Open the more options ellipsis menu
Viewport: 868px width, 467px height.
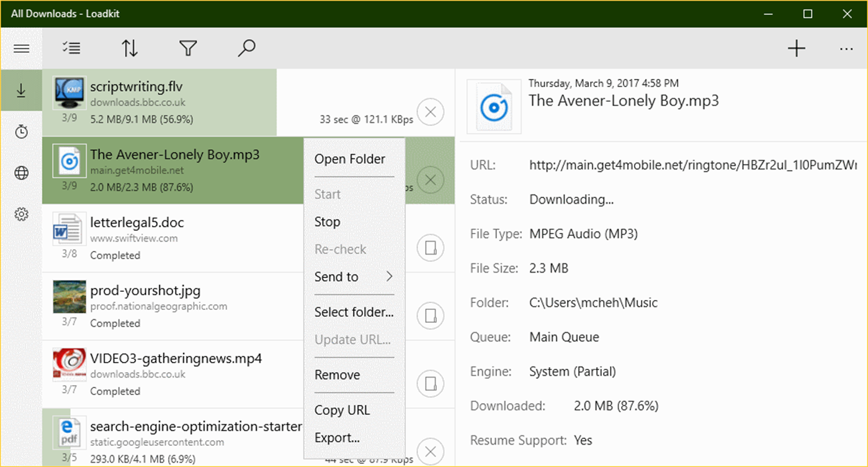[846, 48]
